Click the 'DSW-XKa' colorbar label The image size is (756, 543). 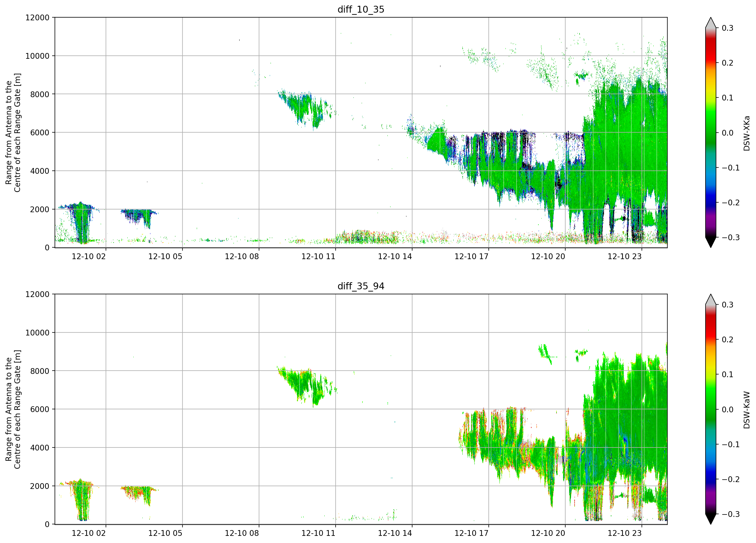coord(747,133)
